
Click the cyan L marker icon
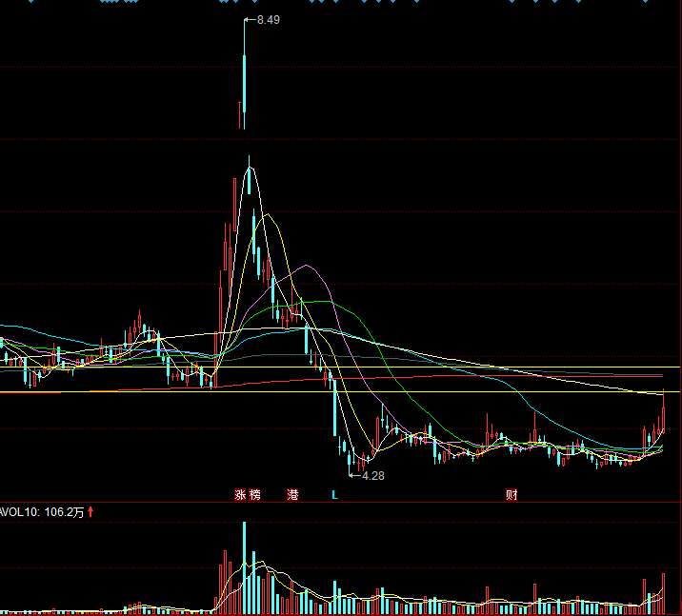334,495
